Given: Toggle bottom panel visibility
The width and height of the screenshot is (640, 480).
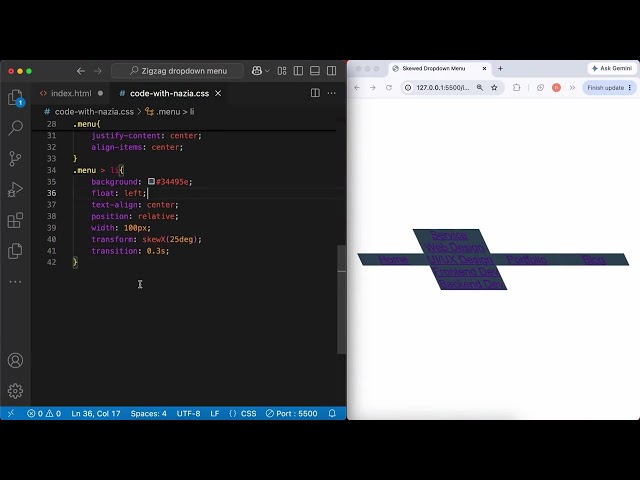Looking at the screenshot, I should (x=315, y=71).
